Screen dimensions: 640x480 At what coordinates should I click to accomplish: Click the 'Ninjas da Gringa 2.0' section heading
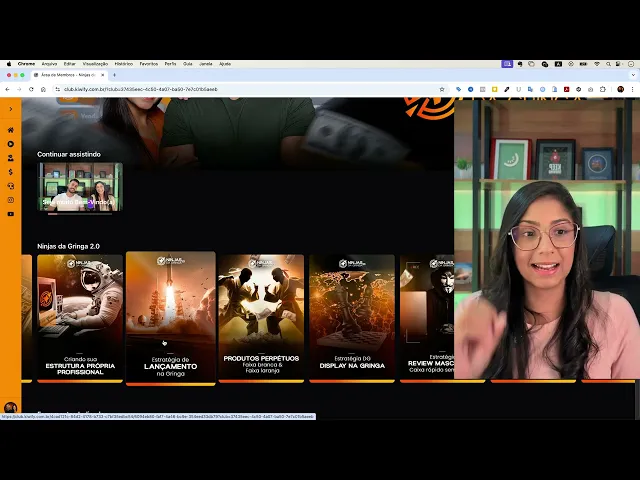click(x=68, y=246)
